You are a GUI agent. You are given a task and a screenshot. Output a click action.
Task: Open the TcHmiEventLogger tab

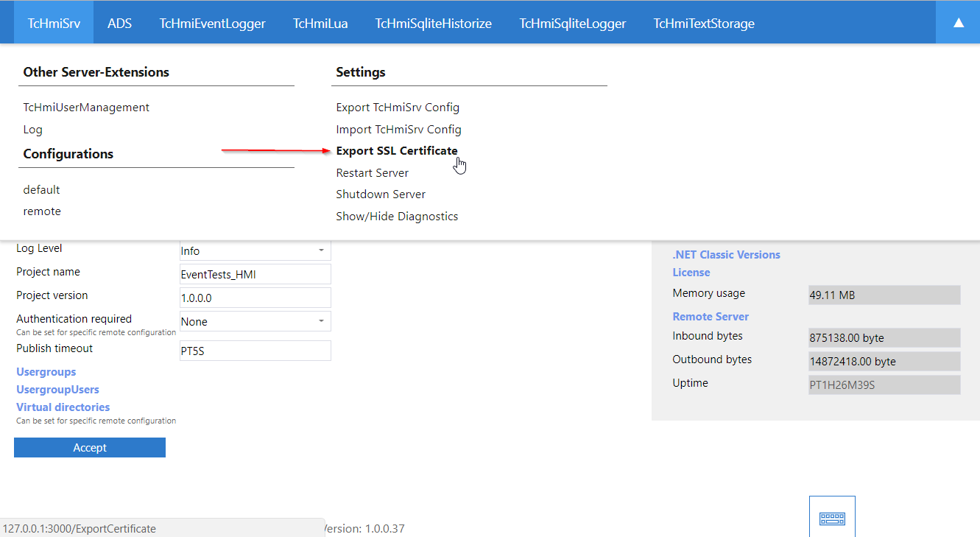[212, 23]
